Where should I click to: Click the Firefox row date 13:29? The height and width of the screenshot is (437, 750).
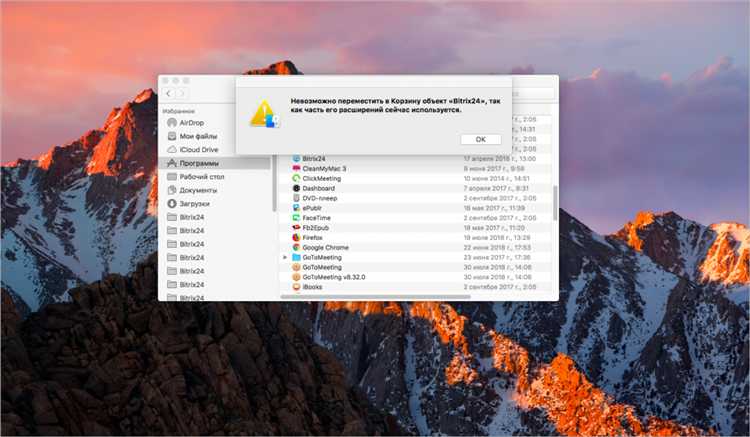point(496,237)
